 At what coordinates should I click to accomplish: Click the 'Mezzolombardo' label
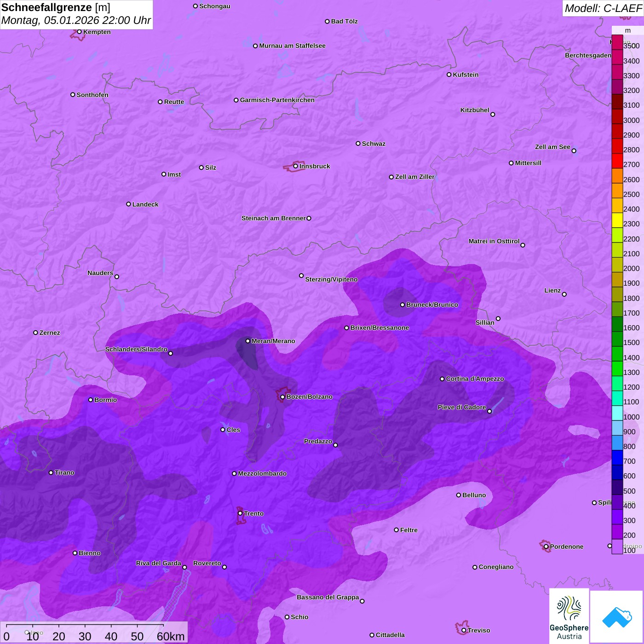[x=263, y=473]
